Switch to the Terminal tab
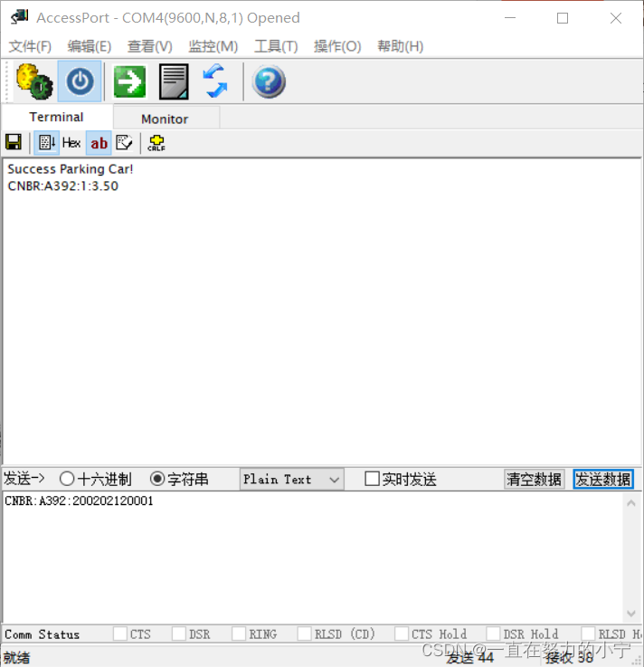644x667 pixels. click(57, 117)
